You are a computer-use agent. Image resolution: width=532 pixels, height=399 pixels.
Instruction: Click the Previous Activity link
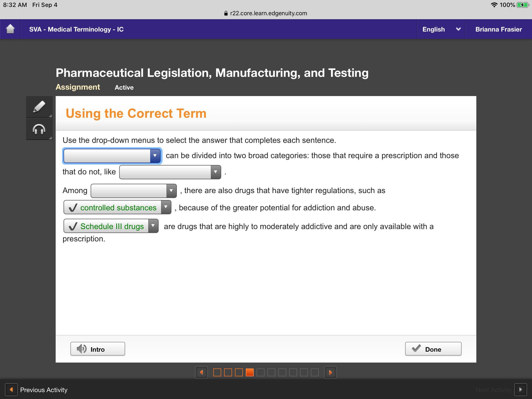(44, 390)
